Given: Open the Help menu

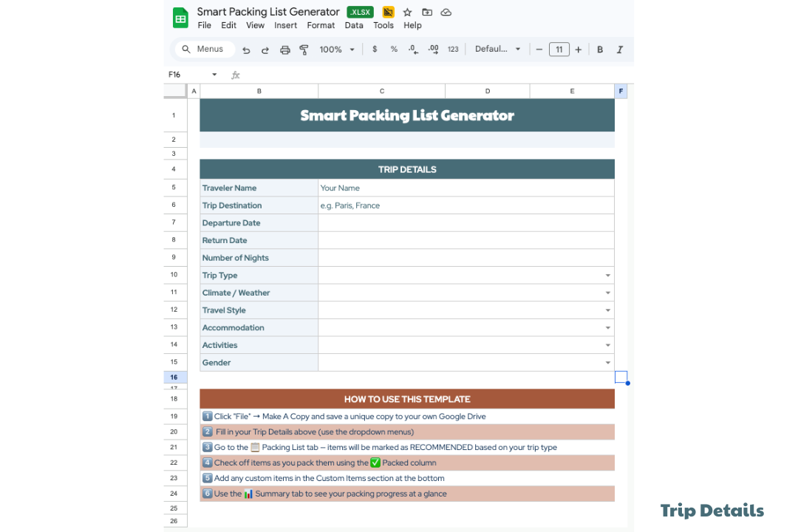Looking at the screenshot, I should (x=413, y=25).
